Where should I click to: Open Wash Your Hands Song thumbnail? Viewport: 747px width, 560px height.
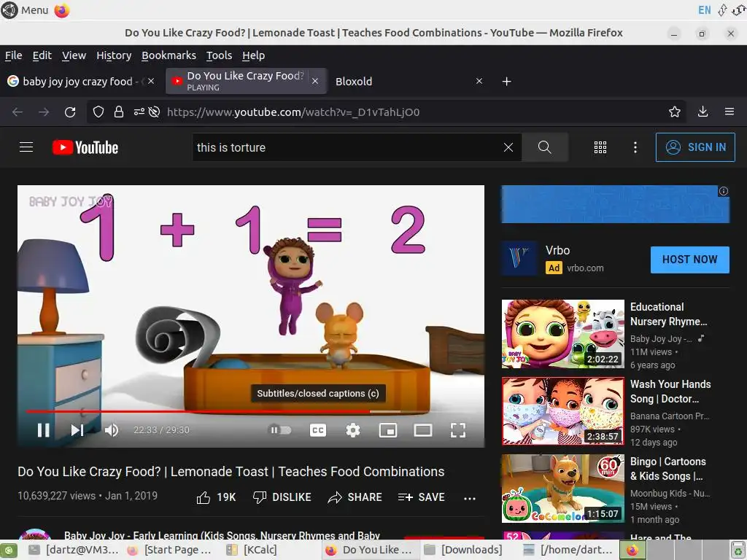(x=562, y=411)
